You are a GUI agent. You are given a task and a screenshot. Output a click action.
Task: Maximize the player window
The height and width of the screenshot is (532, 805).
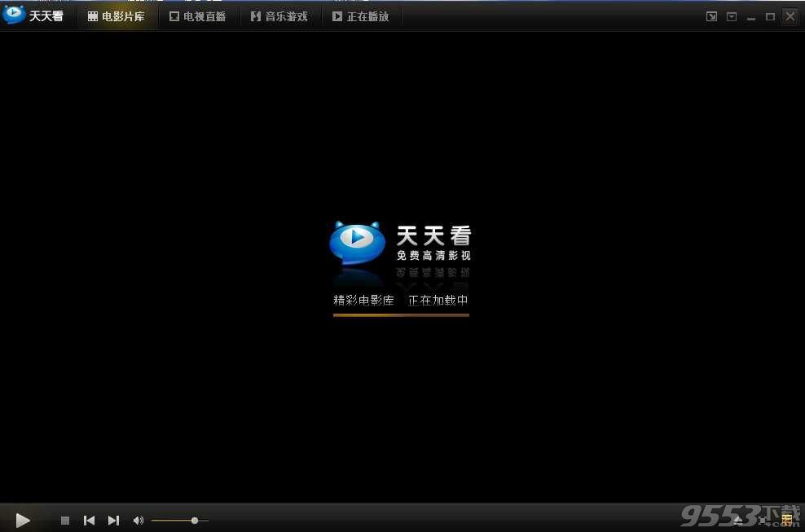770,16
